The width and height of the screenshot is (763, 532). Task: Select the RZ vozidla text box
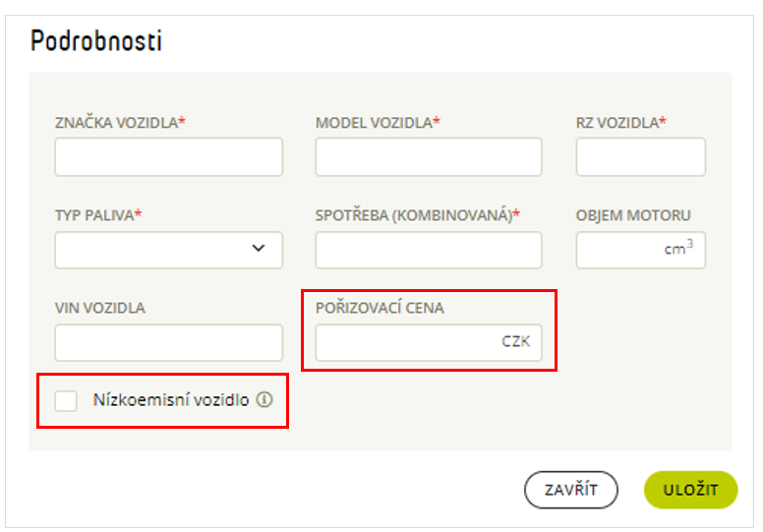[641, 156]
